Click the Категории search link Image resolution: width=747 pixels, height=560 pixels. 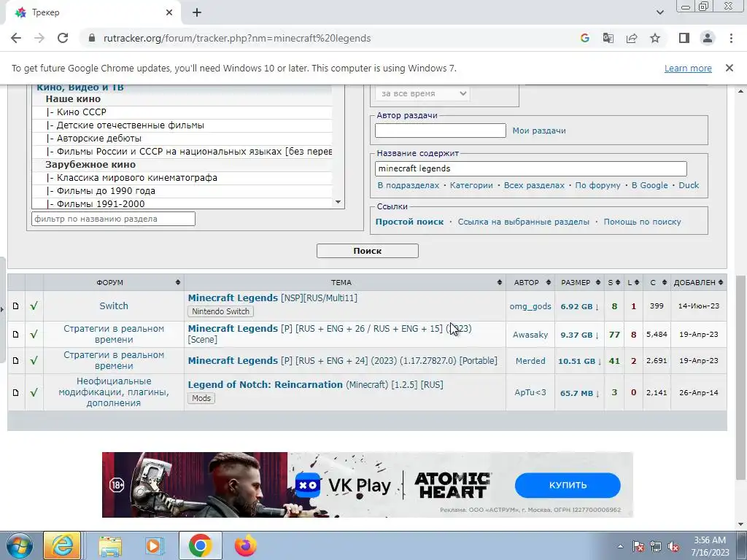[x=471, y=185]
